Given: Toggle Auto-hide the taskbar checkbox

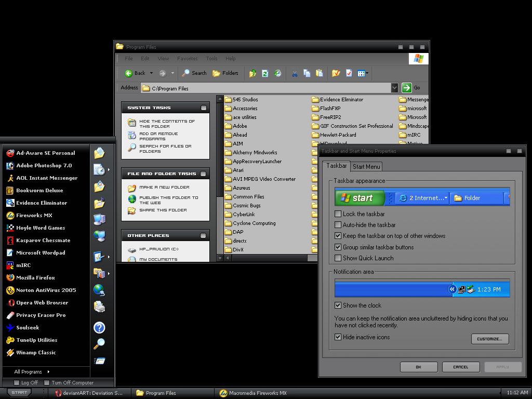Looking at the screenshot, I should [x=338, y=225].
